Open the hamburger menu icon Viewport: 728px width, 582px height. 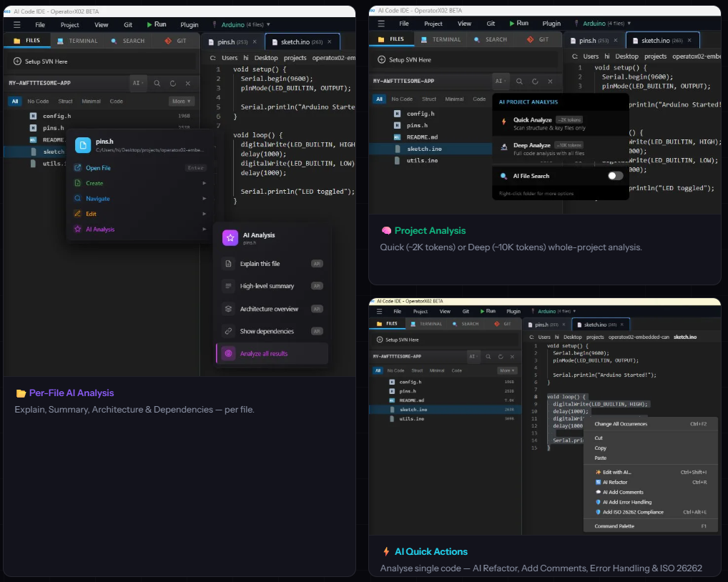click(x=17, y=24)
